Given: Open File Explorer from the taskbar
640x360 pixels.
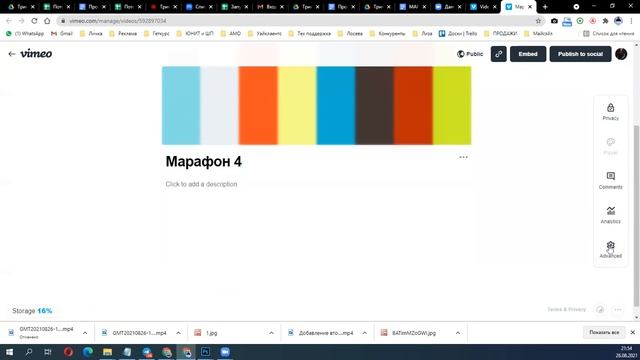Looking at the screenshot, I should tap(107, 352).
